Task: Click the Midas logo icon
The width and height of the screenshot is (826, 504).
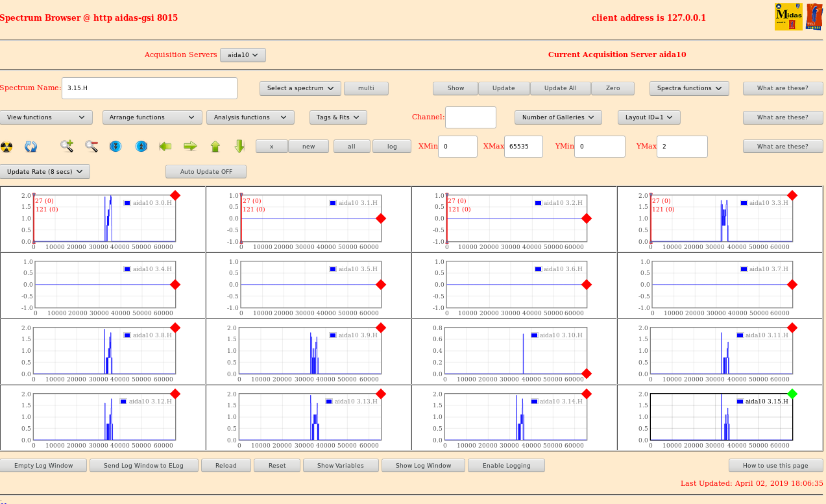Action: (x=788, y=17)
